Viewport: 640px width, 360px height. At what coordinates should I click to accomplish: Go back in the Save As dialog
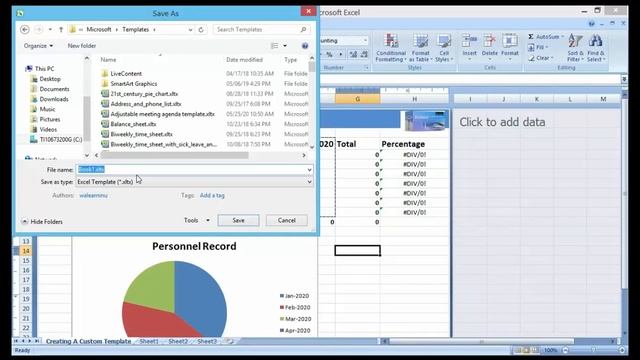(x=25, y=29)
